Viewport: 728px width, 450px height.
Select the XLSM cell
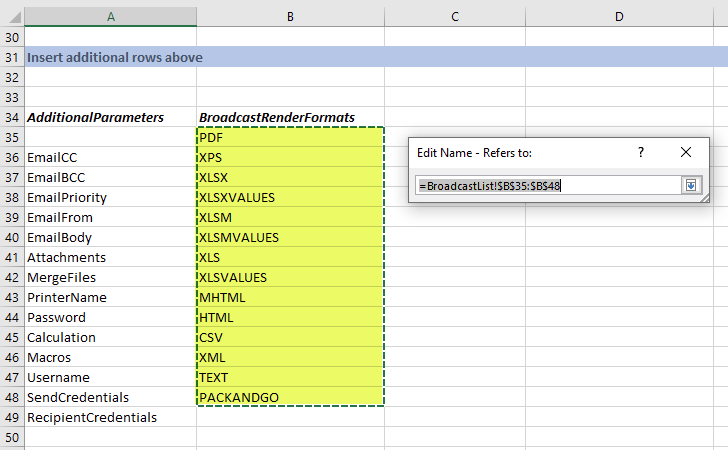click(290, 217)
